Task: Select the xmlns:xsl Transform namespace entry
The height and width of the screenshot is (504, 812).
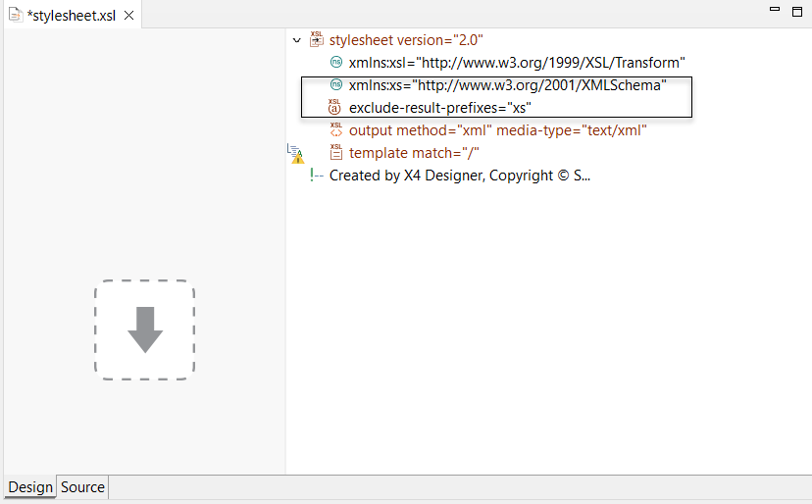Action: (516, 63)
